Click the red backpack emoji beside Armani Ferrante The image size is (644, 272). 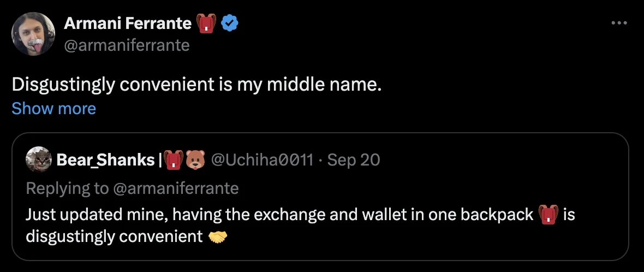coord(207,23)
